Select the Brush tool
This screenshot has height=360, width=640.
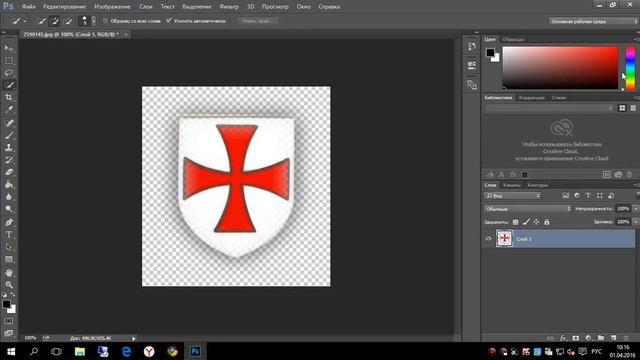(9, 135)
